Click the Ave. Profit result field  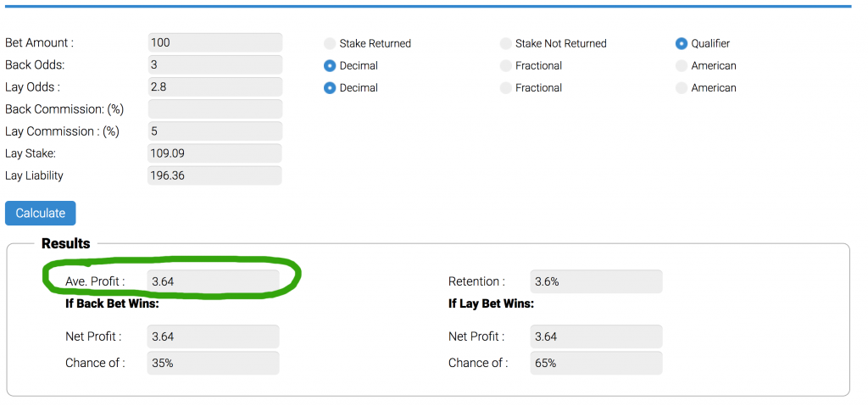click(x=213, y=281)
